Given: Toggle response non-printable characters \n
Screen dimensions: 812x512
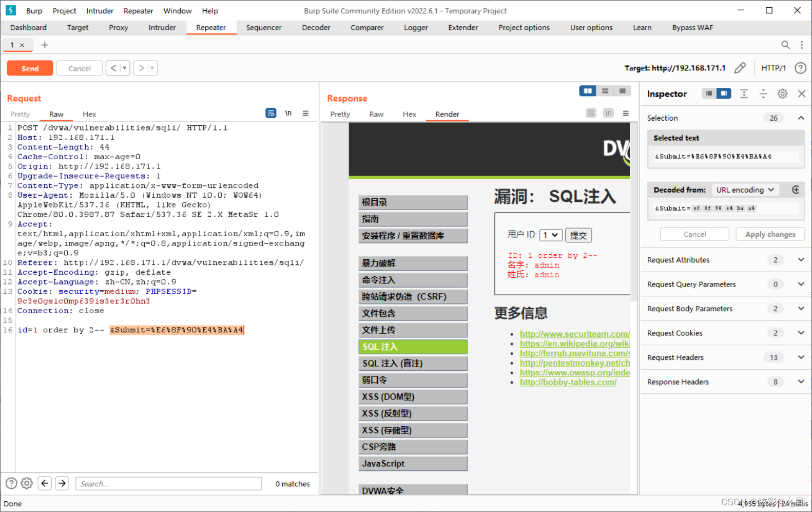Looking at the screenshot, I should click(608, 113).
